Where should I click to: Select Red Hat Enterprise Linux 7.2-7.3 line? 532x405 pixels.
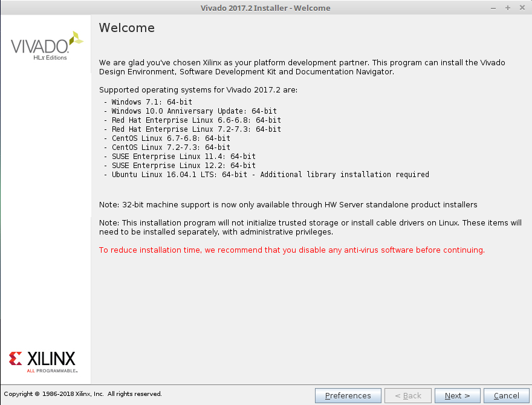(192, 129)
